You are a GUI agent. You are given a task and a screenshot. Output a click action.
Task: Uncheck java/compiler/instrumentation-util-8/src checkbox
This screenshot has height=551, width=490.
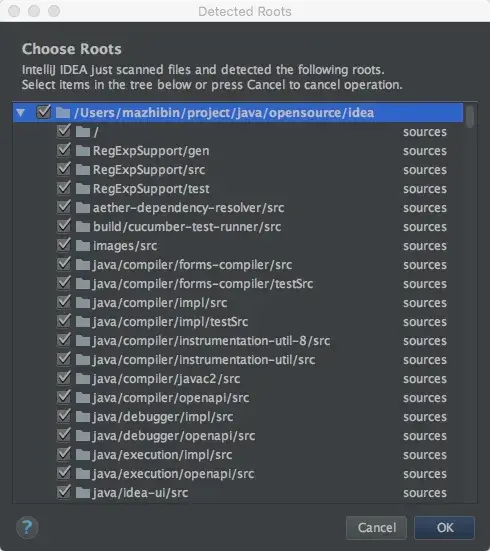pyautogui.click(x=64, y=340)
